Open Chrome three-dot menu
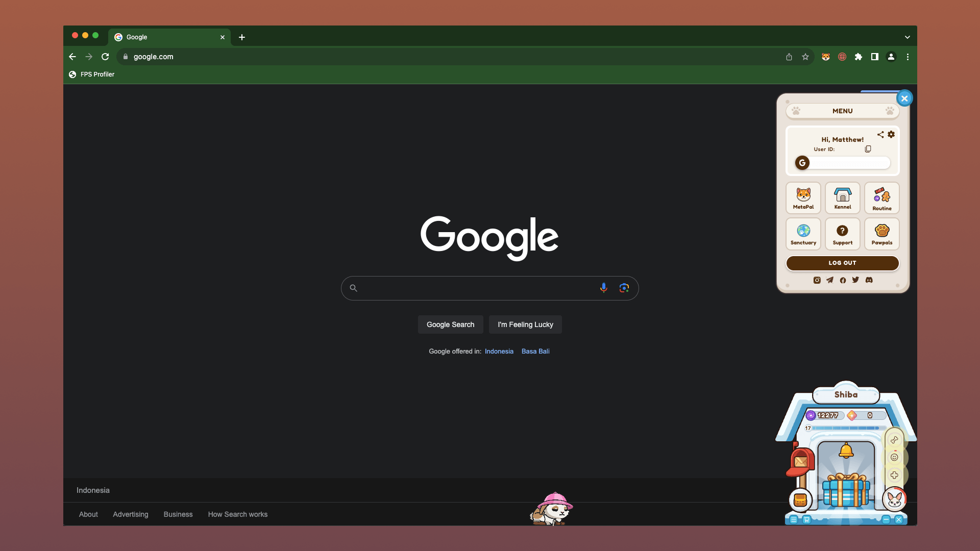The image size is (980, 551). pos(908,57)
